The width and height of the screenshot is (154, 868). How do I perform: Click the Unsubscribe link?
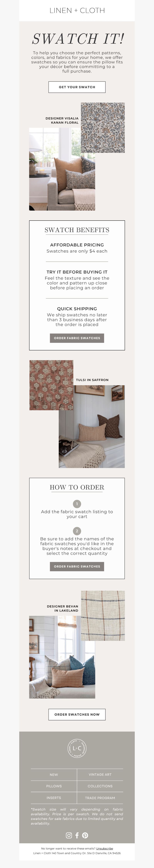coord(105,849)
